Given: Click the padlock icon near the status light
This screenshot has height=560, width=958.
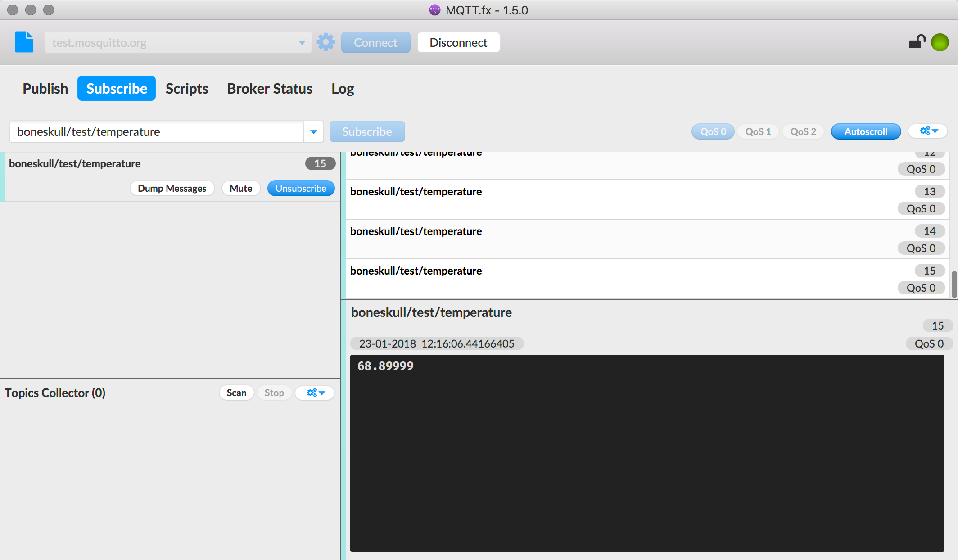Looking at the screenshot, I should [917, 41].
